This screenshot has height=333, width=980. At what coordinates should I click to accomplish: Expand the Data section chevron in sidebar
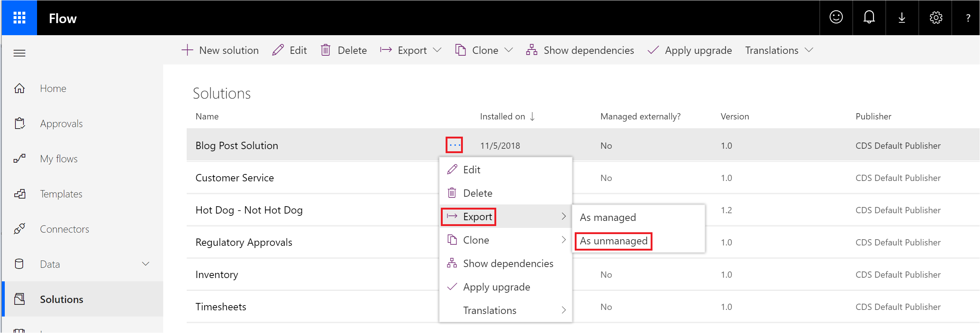coord(145,264)
